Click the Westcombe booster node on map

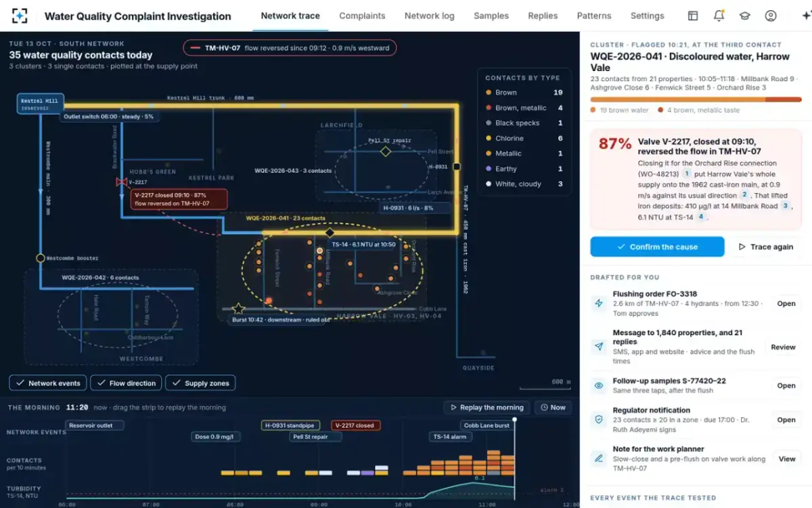point(41,258)
